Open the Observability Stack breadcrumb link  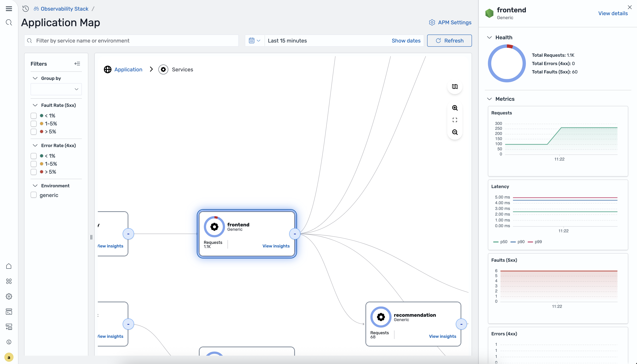click(x=64, y=9)
